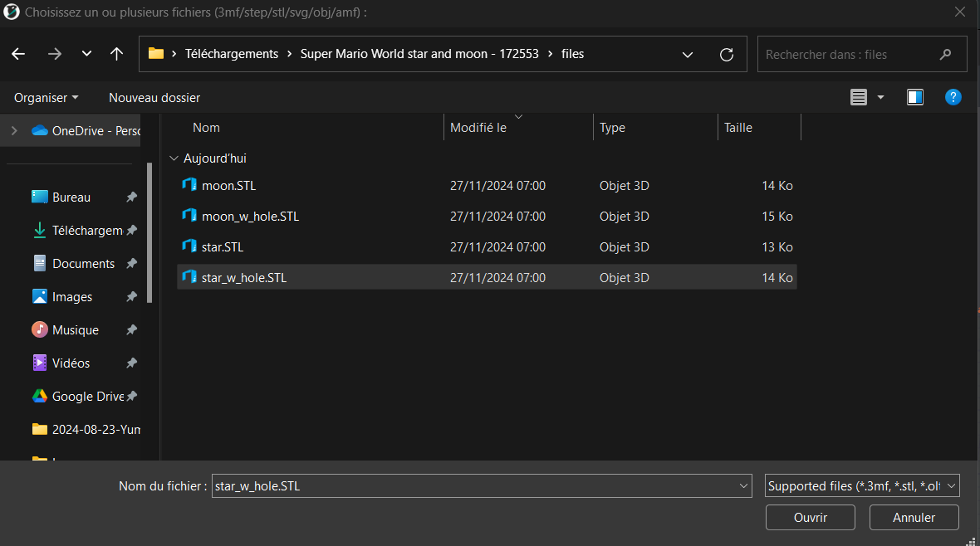The width and height of the screenshot is (980, 546).
Task: Expand the OneDrive tree node
Action: [x=14, y=130]
